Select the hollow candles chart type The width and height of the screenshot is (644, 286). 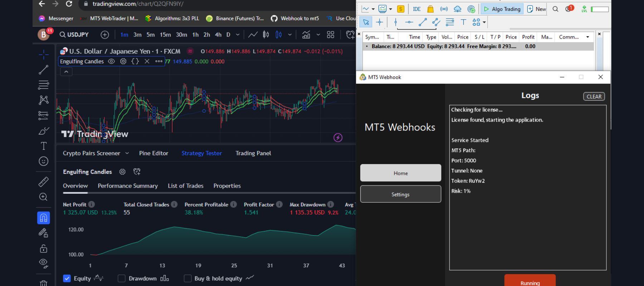[x=279, y=35]
